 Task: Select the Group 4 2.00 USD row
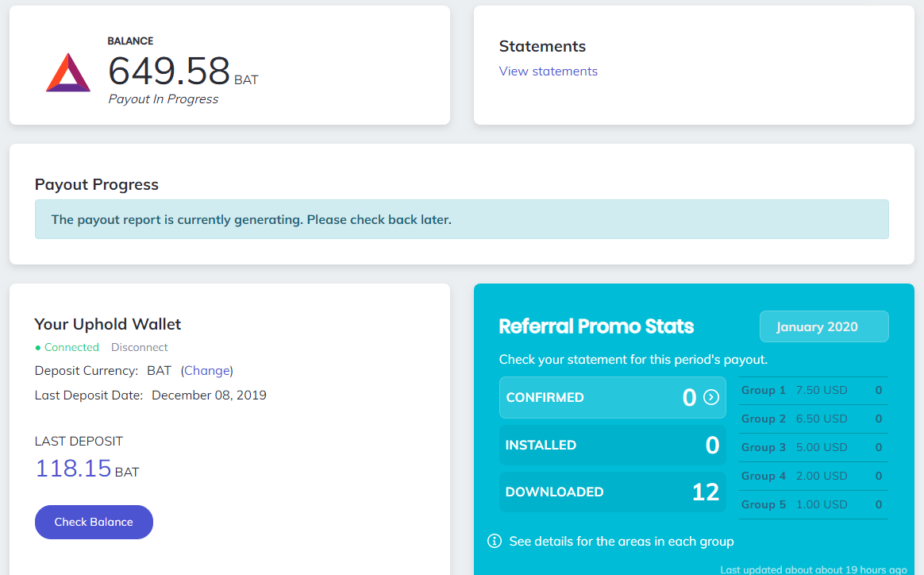point(813,476)
